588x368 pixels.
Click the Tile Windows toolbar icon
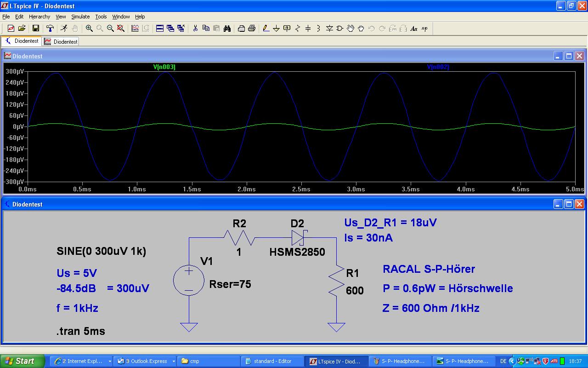[160, 29]
